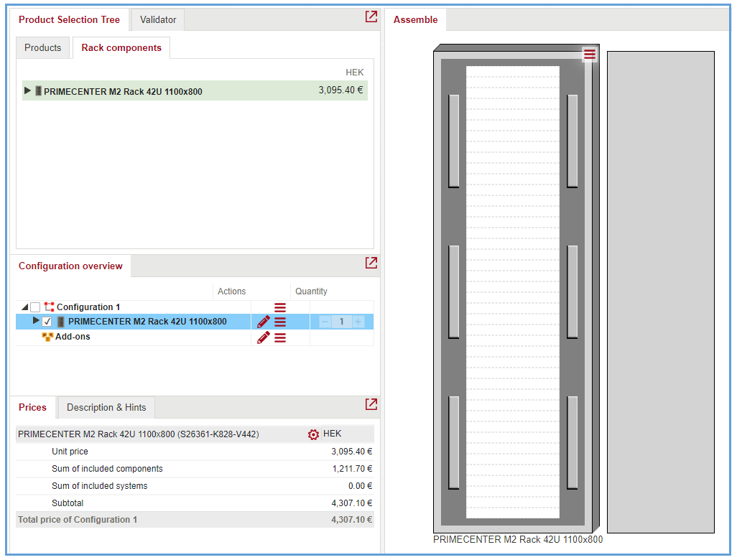Open the Validator tab
Screen dimensions: 737x560
pos(158,19)
